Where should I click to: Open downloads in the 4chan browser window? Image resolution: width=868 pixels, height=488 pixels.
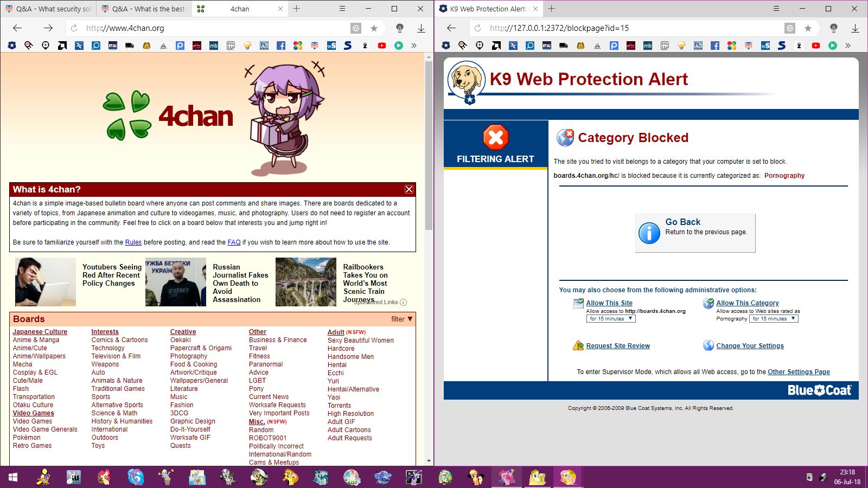coord(421,28)
